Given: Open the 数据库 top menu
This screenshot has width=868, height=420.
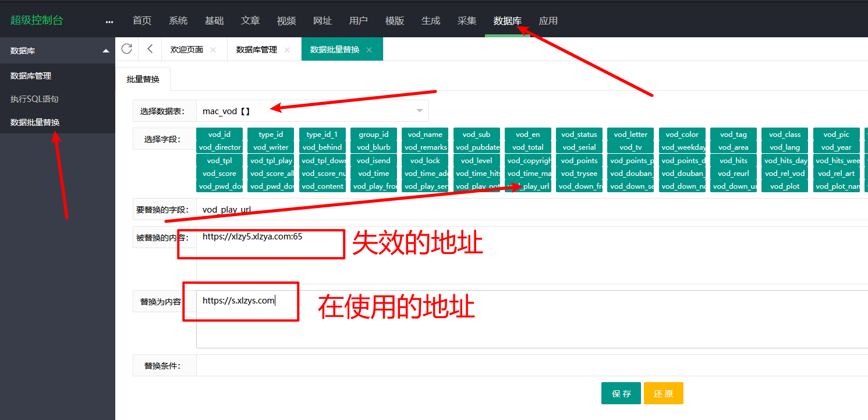Looking at the screenshot, I should coord(507,21).
